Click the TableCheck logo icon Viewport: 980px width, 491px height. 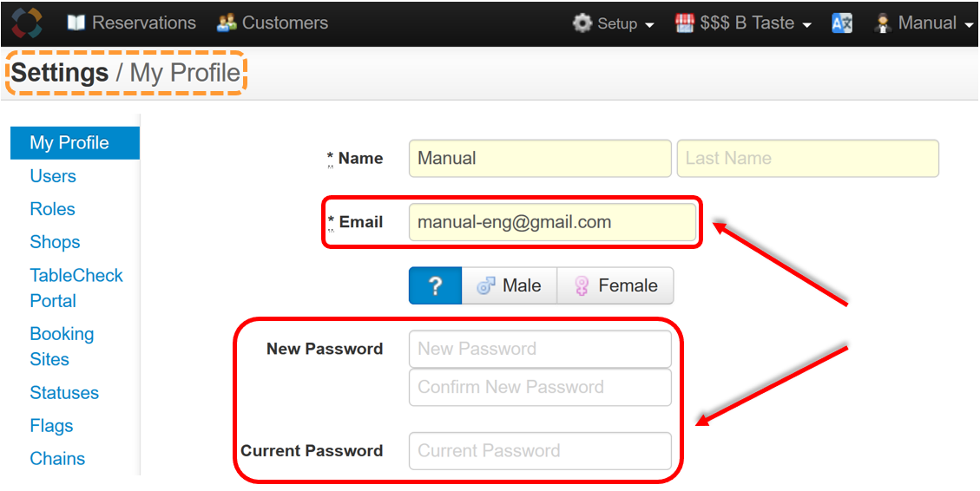tap(28, 23)
